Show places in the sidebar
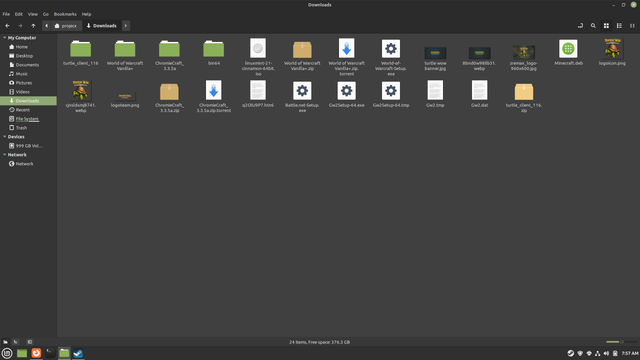This screenshot has width=640, height=360. (5, 342)
